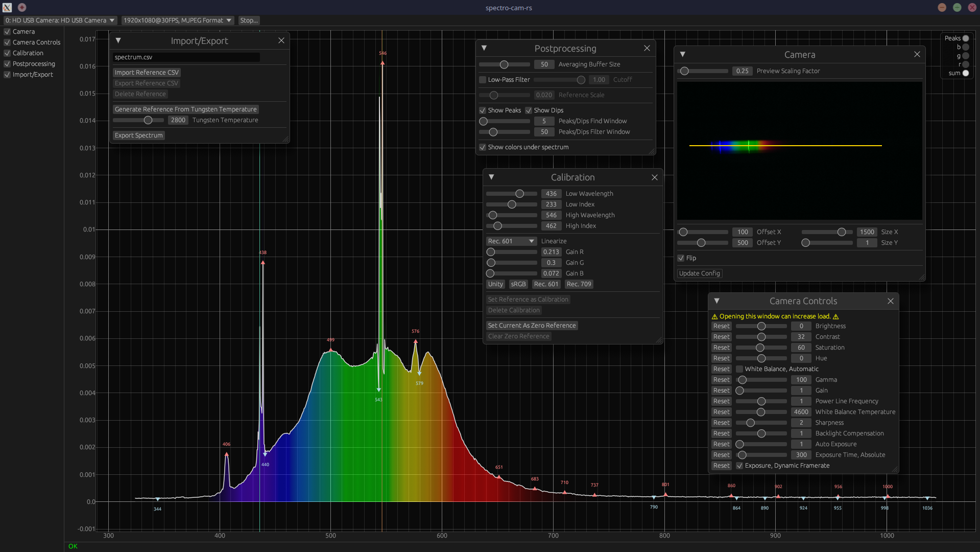Click the Size X value 1500
Screen dimensions: 980x552
pos(867,232)
